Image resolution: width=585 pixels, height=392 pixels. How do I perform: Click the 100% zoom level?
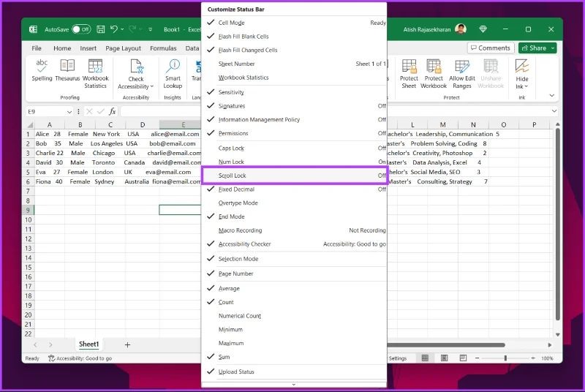pos(547,358)
